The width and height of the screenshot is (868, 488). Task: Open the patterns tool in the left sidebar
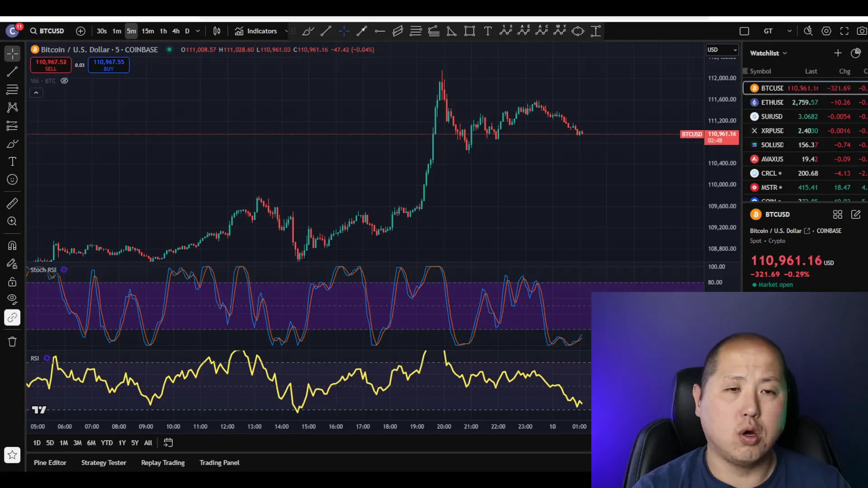[12, 108]
